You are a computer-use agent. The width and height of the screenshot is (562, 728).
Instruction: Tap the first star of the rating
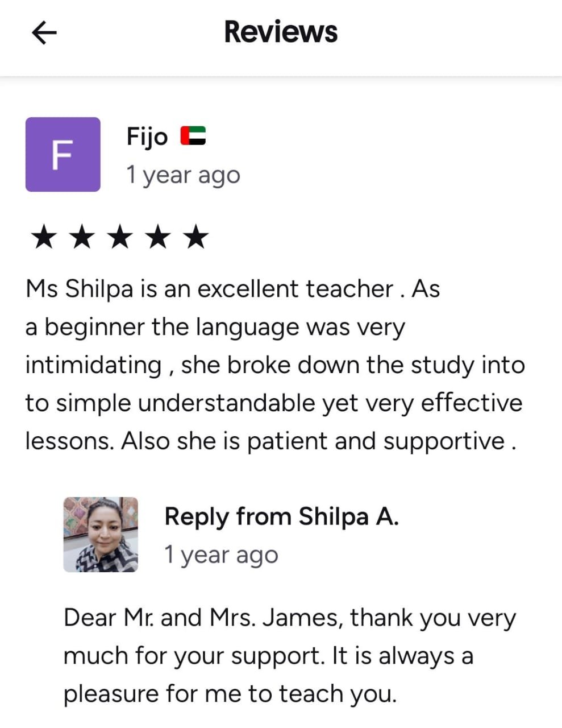coord(44,237)
